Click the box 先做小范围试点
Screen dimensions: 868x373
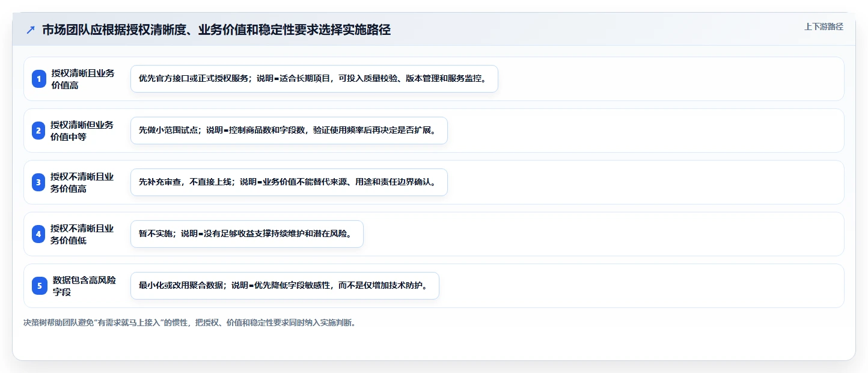[289, 131]
